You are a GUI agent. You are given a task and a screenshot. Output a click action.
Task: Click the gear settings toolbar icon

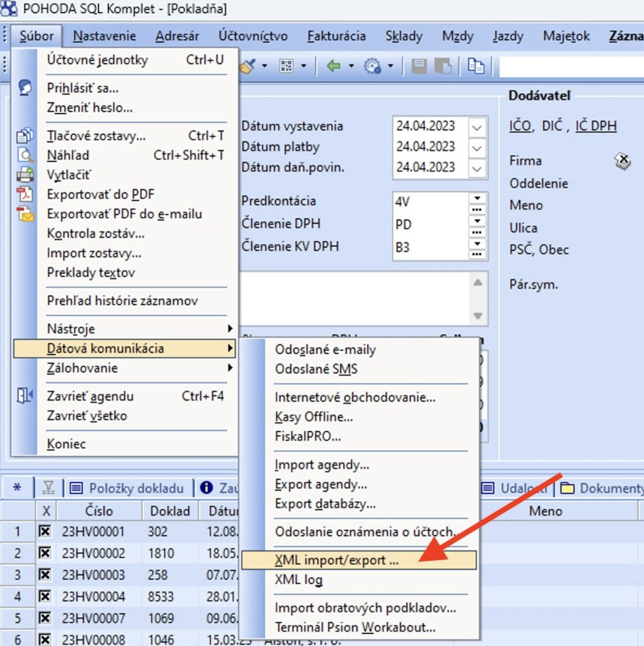(372, 66)
